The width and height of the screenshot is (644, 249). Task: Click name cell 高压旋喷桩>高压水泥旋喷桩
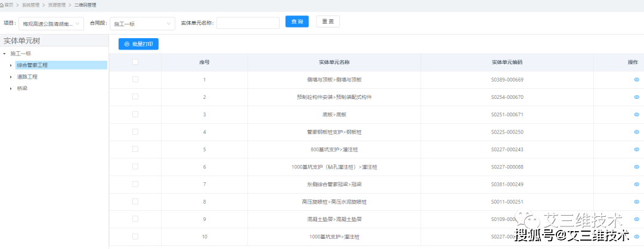[335, 202]
